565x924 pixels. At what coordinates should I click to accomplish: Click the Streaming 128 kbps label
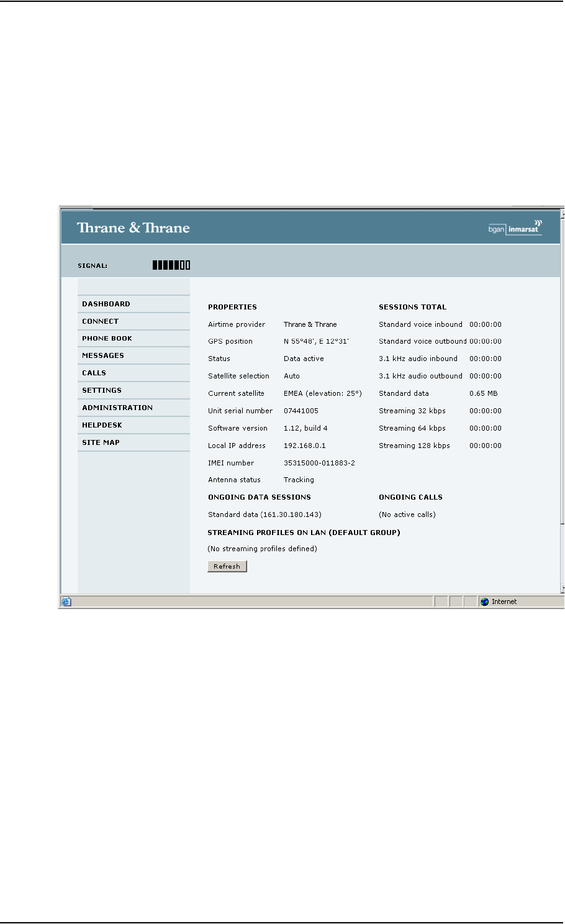coord(414,446)
